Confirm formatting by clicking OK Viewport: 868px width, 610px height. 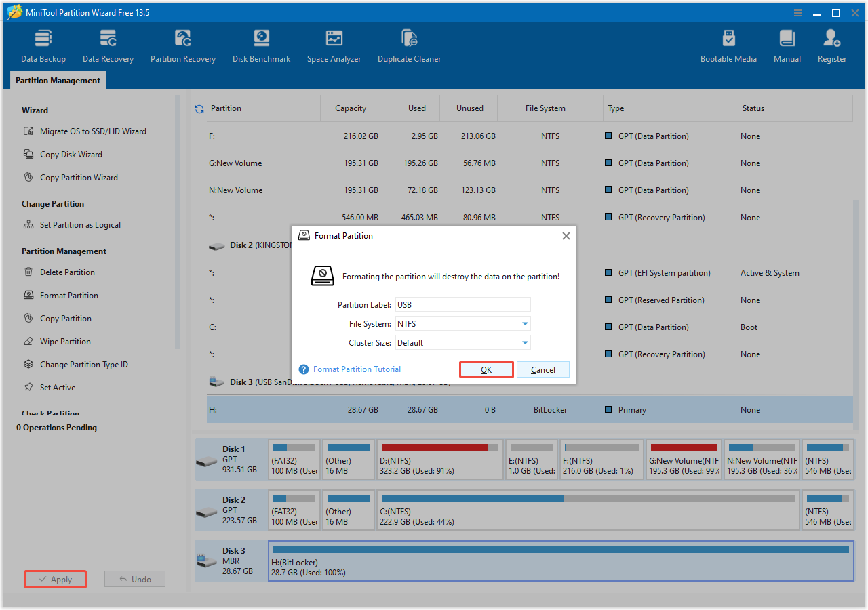click(486, 369)
